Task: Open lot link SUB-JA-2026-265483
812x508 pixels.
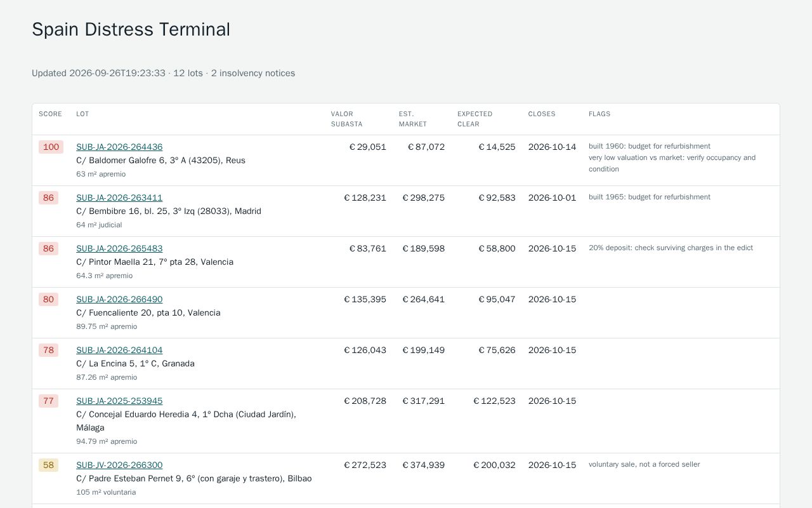Action: [119, 248]
